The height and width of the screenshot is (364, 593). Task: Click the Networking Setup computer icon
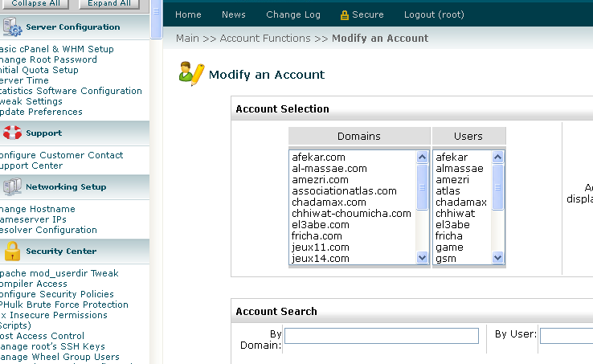pyautogui.click(x=11, y=187)
